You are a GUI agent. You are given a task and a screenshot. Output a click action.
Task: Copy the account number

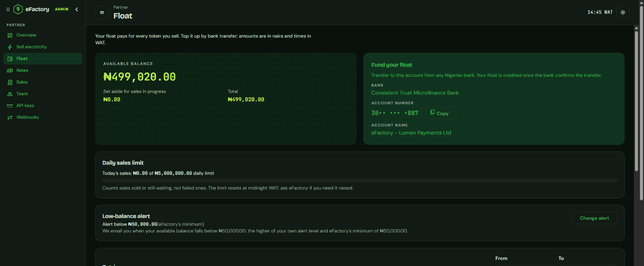439,113
